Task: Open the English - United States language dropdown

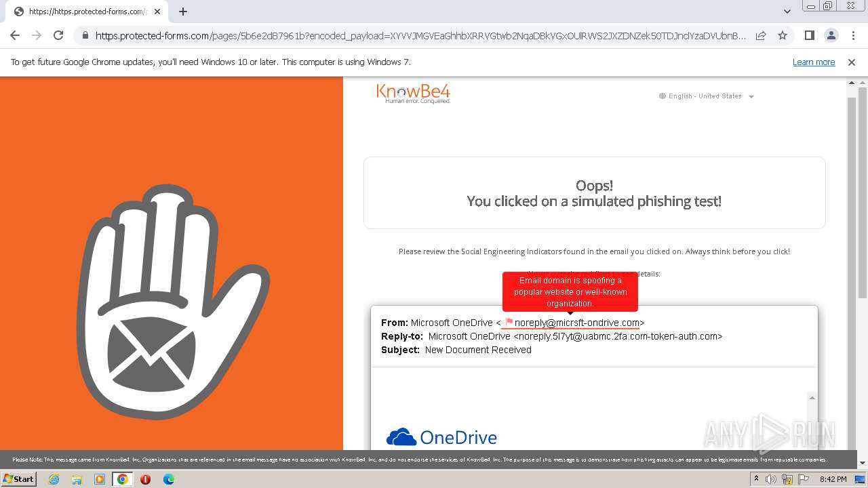Action: [x=707, y=96]
